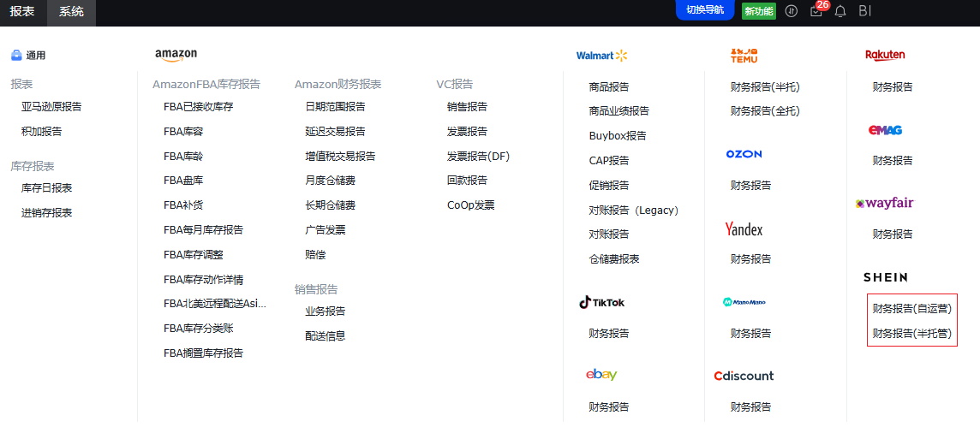Open 发票报告(DF) link
Viewport: 980px width, 427px height.
(478, 156)
